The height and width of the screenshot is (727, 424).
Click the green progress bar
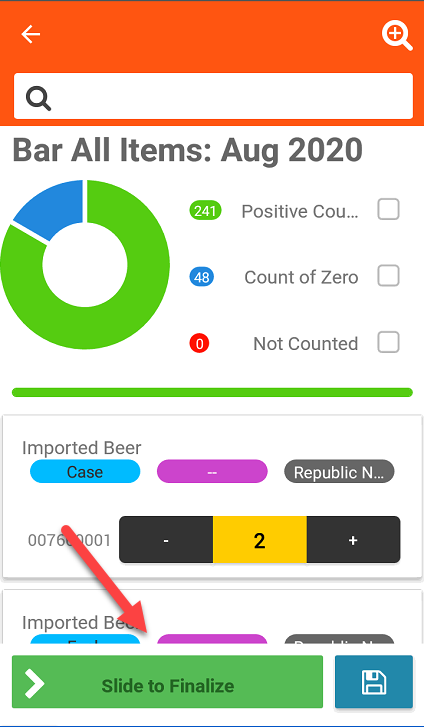(212, 392)
